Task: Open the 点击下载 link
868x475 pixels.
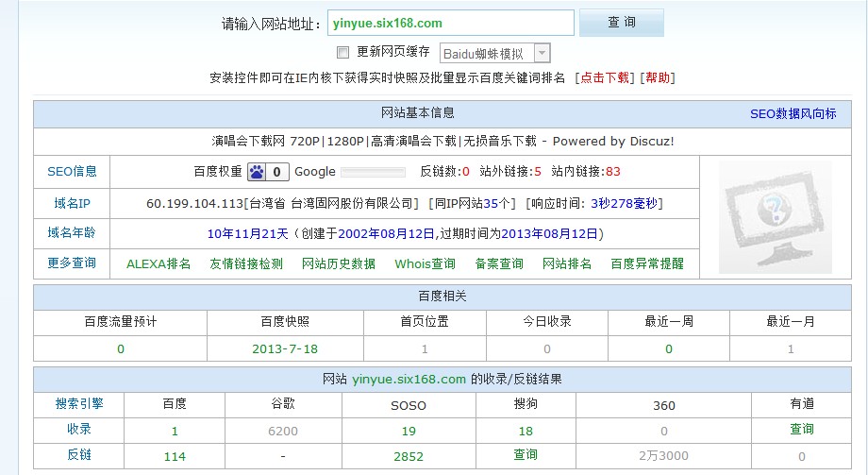Action: click(605, 77)
